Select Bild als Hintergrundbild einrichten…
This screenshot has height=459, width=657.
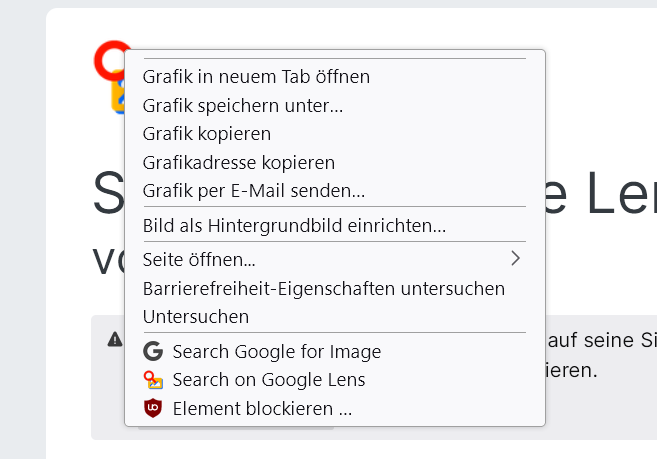(x=294, y=225)
